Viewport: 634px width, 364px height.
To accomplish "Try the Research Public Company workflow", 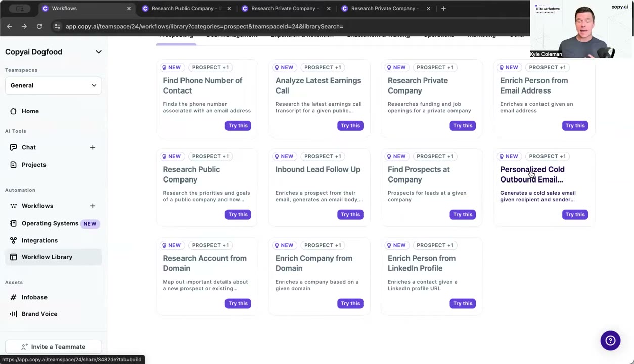I will tap(238, 214).
